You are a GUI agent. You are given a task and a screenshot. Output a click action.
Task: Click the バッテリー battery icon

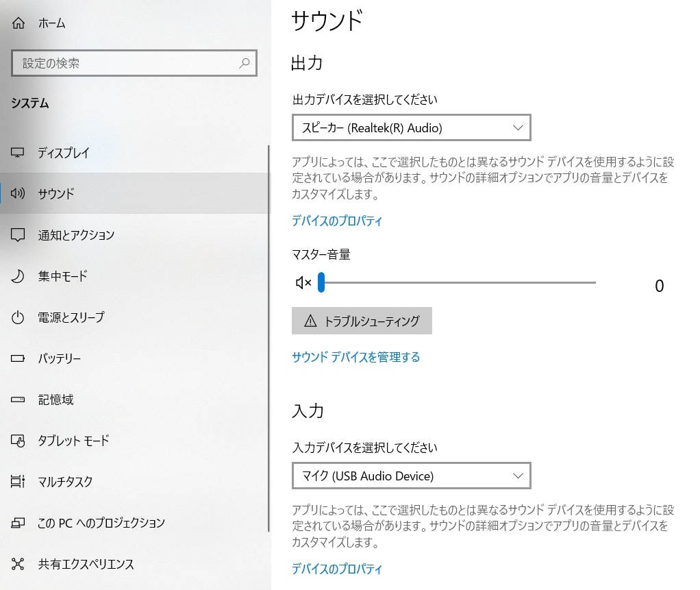(17, 358)
